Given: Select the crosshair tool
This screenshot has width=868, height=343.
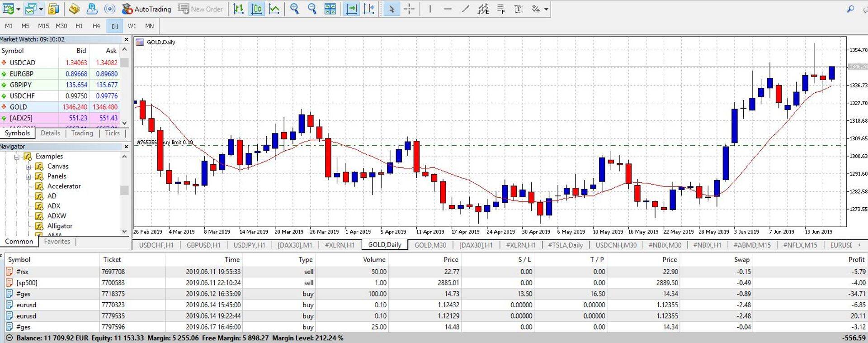Looking at the screenshot, I should coord(409,9).
